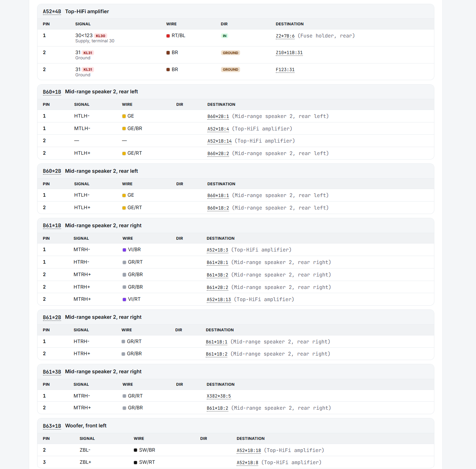This screenshot has height=469, width=476.
Task: Click the B63*1B Woofer connector heading
Action: pos(52,426)
